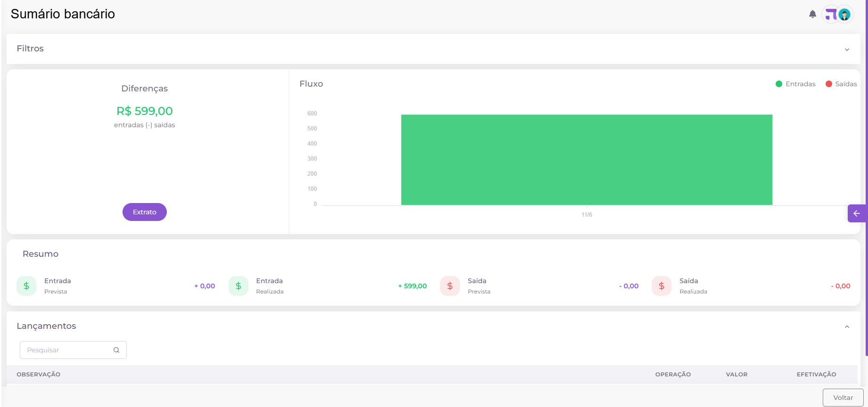Collapse the Lançamentos section chevron
868x407 pixels.
pos(847,327)
